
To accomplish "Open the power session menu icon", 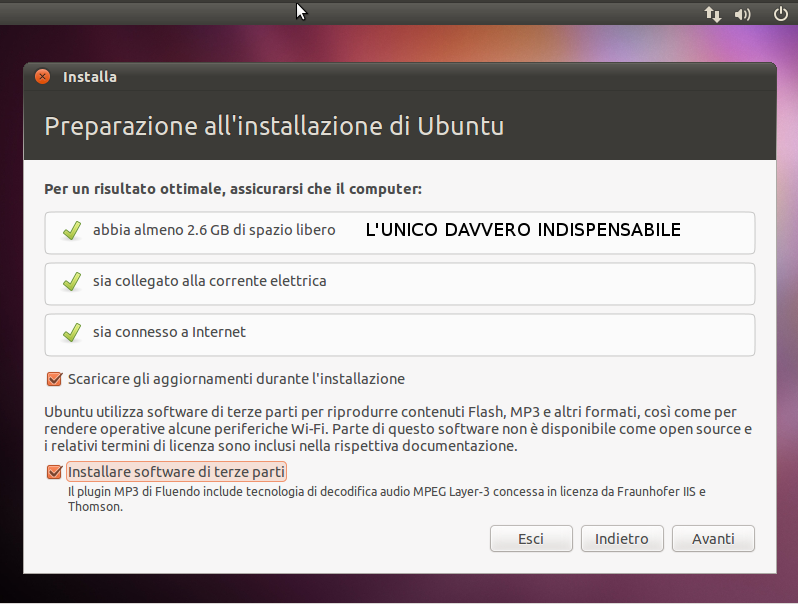I will (781, 14).
